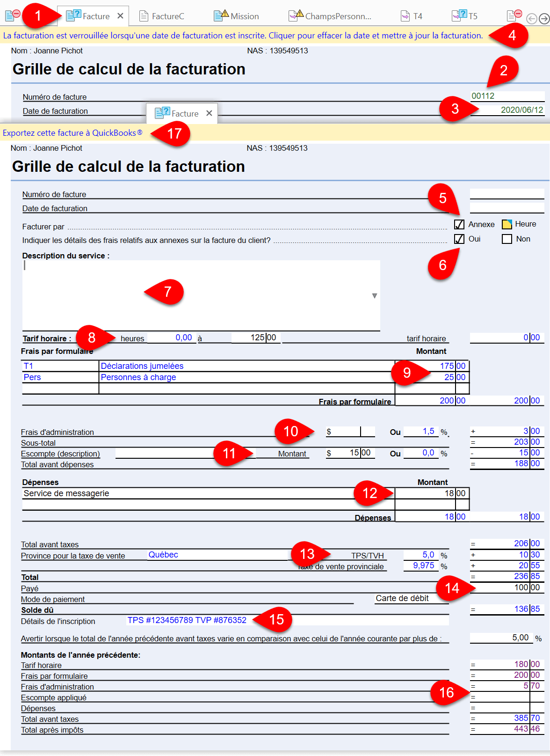
Task: Click the empty Date de facturation field
Action: (507, 208)
